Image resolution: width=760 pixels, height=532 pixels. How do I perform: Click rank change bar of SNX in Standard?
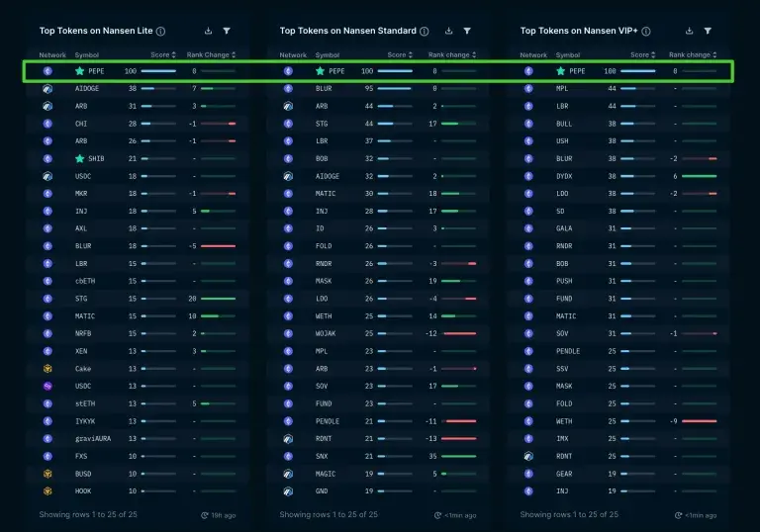(x=458, y=457)
